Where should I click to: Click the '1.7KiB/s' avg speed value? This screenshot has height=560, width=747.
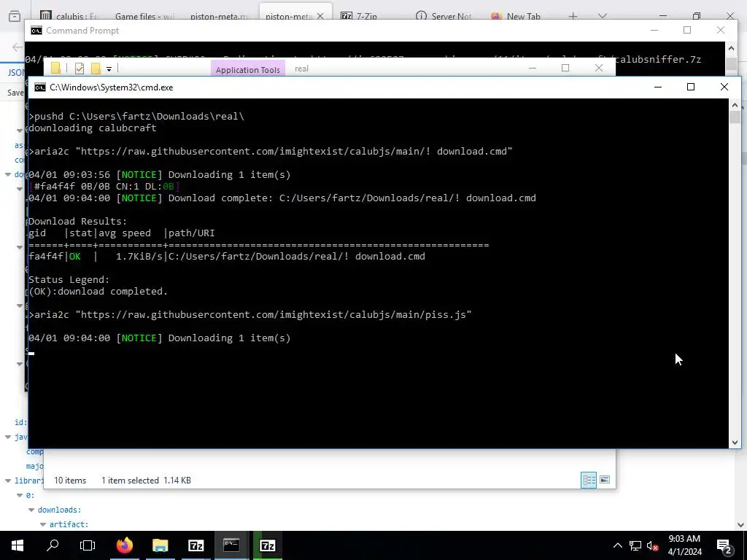click(139, 257)
